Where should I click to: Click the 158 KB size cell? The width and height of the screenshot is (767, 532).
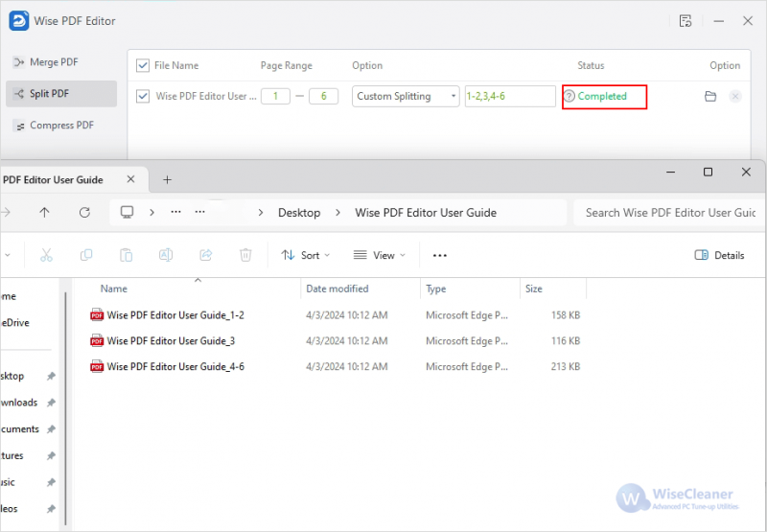pos(566,315)
